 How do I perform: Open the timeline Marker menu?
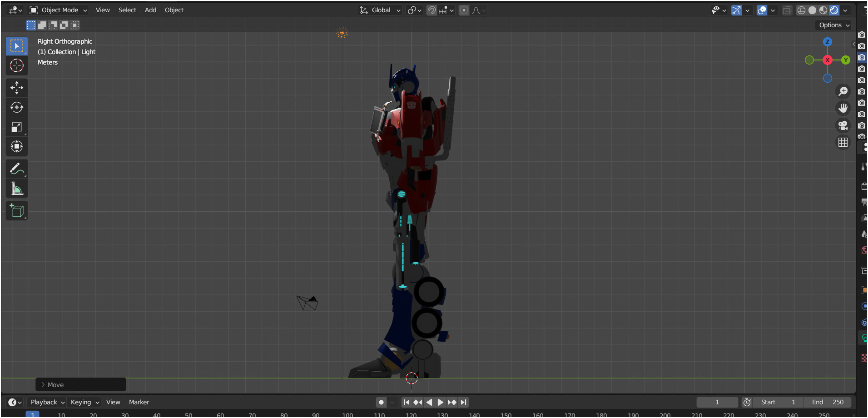(x=139, y=403)
